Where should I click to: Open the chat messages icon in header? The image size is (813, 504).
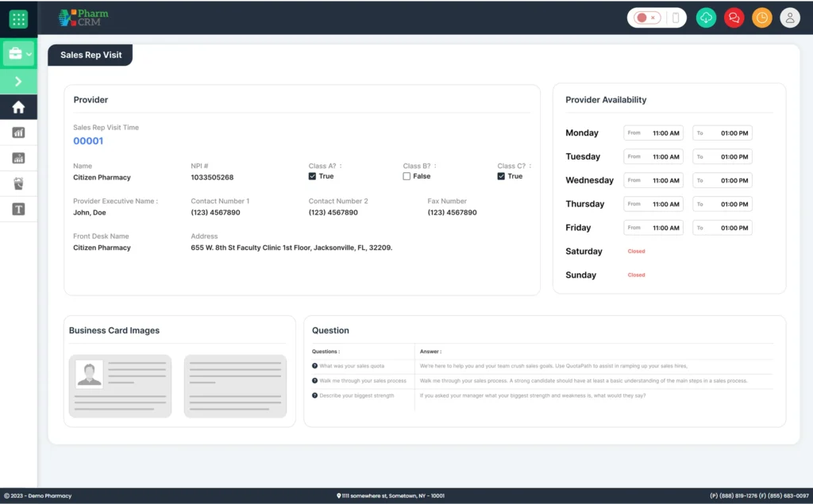pyautogui.click(x=734, y=17)
